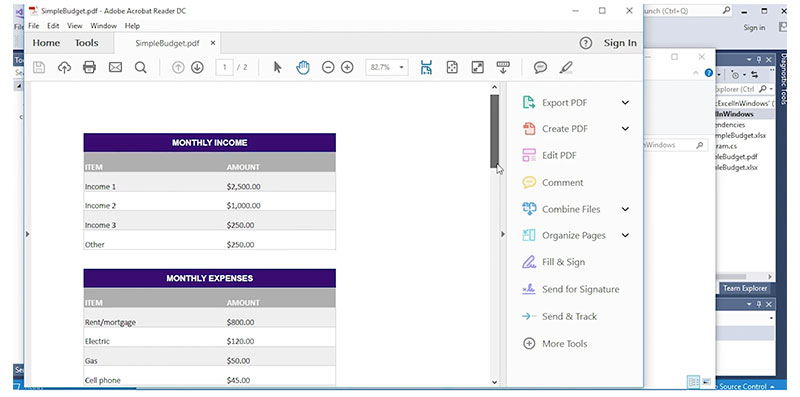Click the Cell phone amount $45.00

238,381
